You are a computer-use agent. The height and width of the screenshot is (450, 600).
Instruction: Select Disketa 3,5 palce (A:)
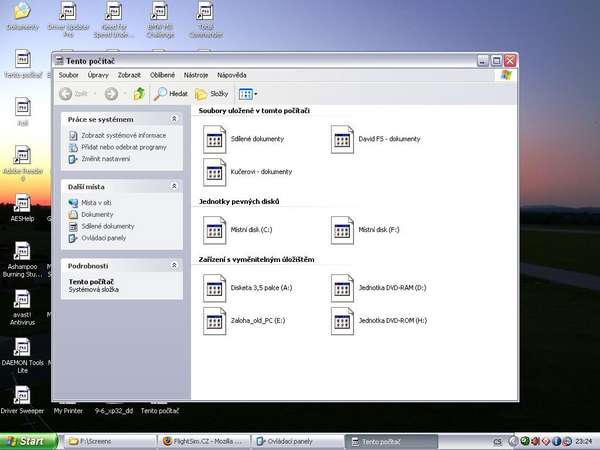click(x=247, y=288)
